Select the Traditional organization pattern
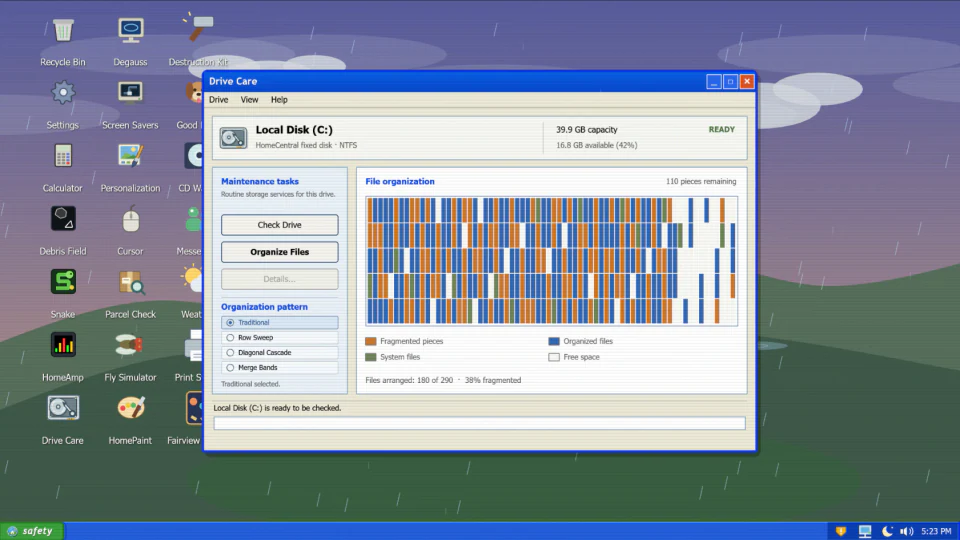960x540 pixels. point(280,323)
